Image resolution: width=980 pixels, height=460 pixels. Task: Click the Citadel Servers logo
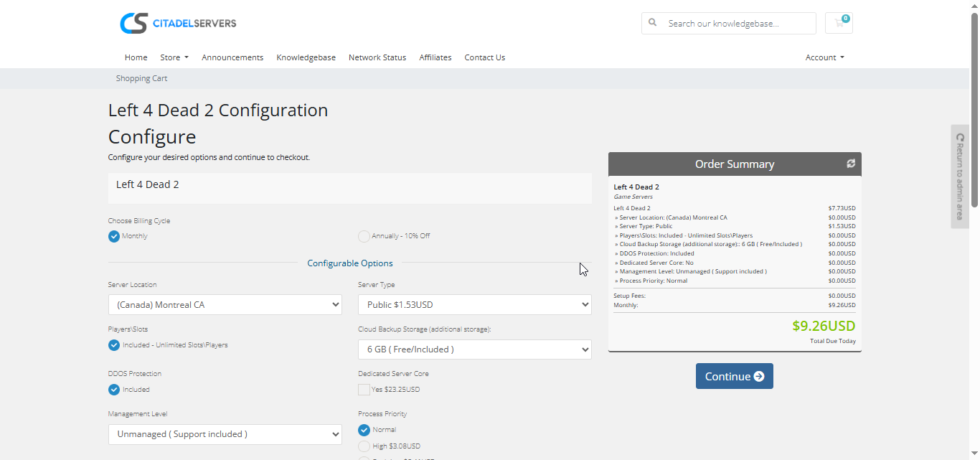(178, 23)
